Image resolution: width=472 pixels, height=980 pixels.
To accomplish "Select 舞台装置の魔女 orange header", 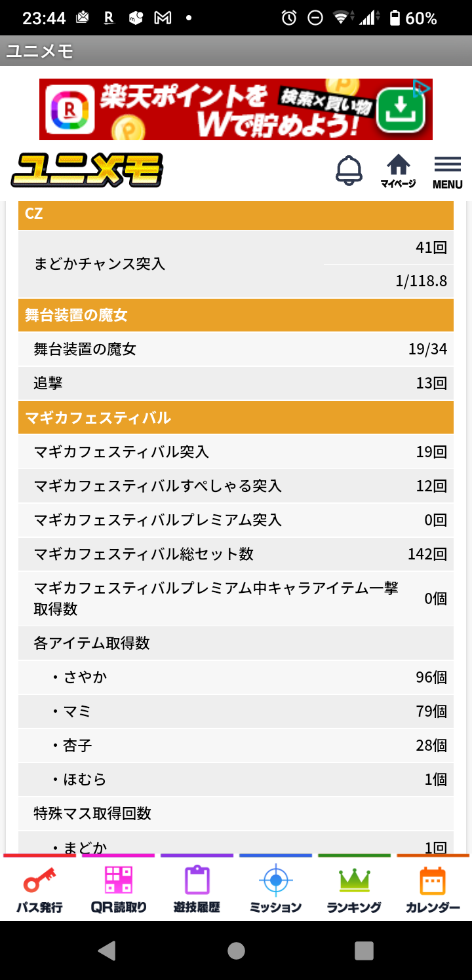I will [236, 315].
